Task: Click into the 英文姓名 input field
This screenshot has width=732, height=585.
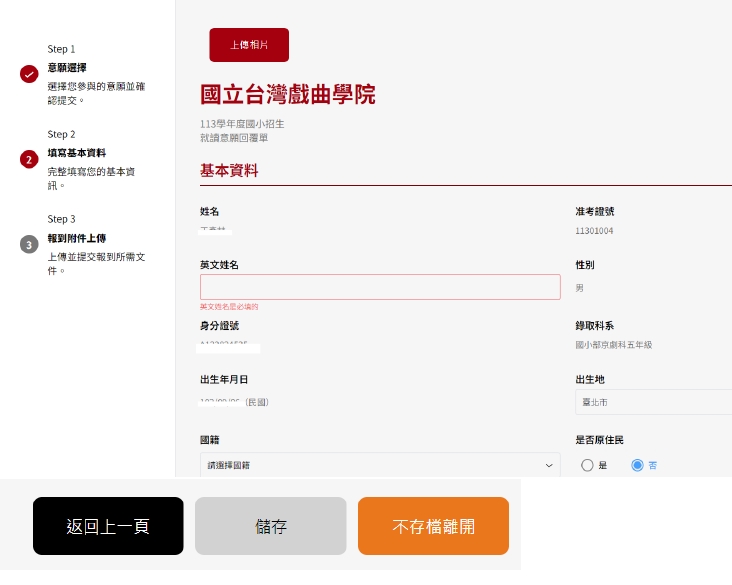Action: click(x=380, y=287)
